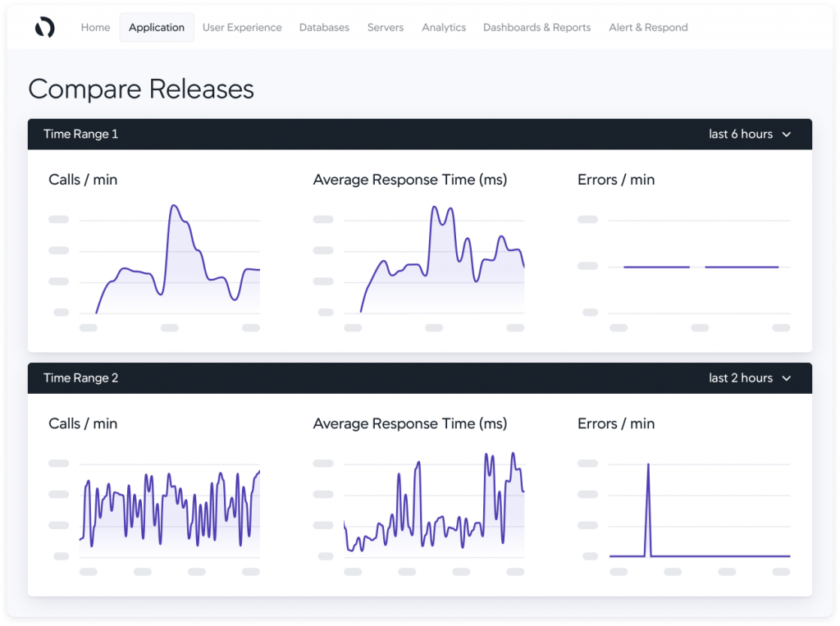Viewport: 840px width, 626px height.
Task: Navigate to the Databases view
Action: pyautogui.click(x=324, y=27)
